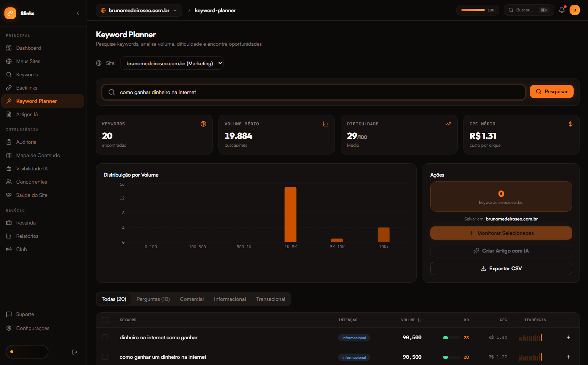Click the bar chart icon on Volume Médio card

click(x=326, y=124)
